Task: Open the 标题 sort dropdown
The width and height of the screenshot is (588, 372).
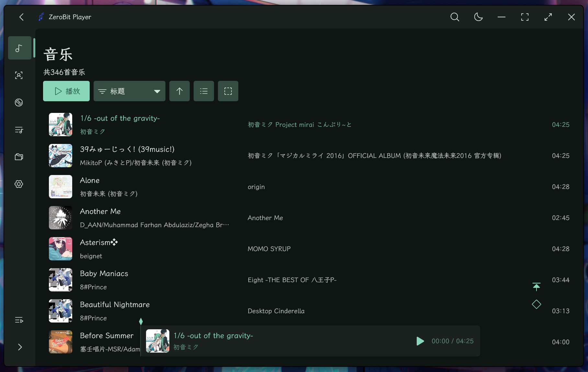Action: click(130, 91)
